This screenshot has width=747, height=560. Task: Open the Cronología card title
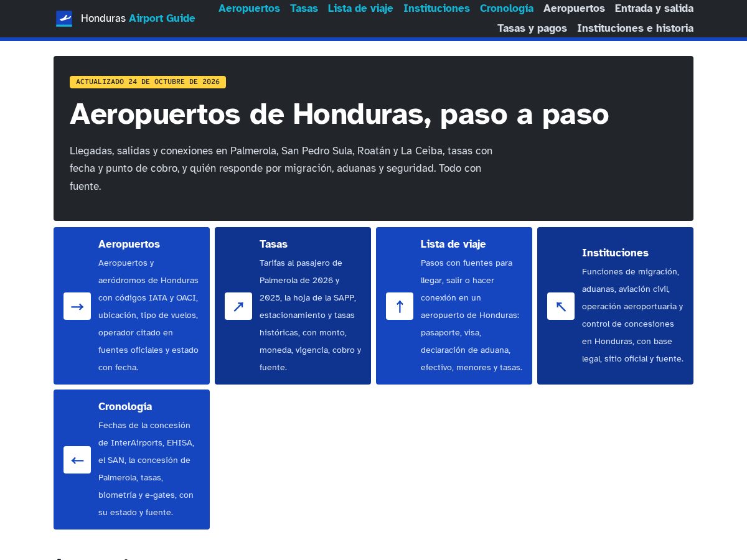[x=125, y=406]
